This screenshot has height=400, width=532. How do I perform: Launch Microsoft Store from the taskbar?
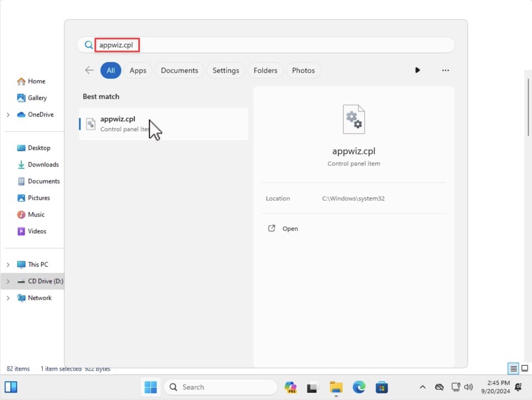pyautogui.click(x=382, y=387)
